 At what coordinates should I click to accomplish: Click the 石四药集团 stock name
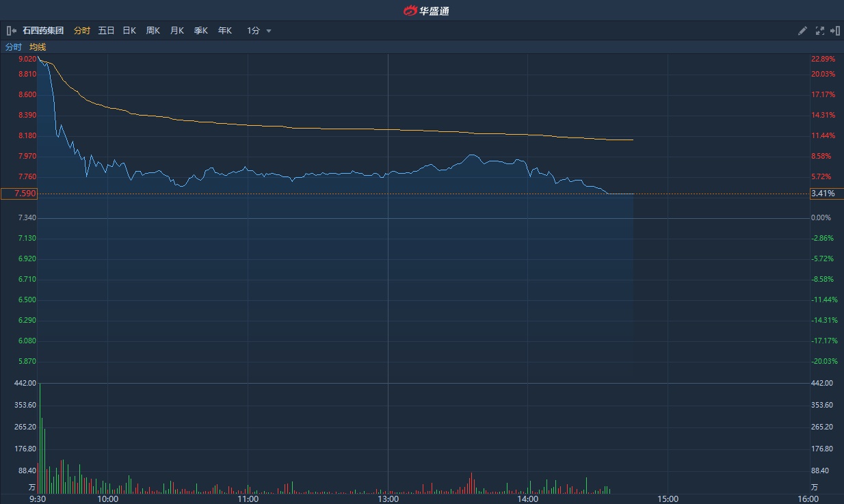pos(43,31)
